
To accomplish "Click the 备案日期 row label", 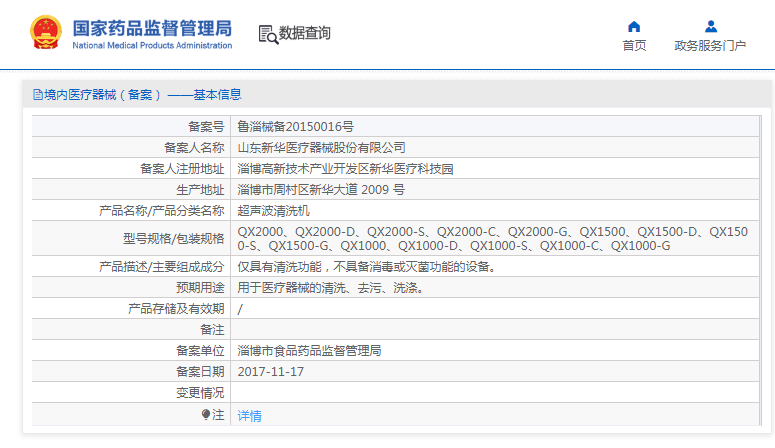I will (200, 372).
